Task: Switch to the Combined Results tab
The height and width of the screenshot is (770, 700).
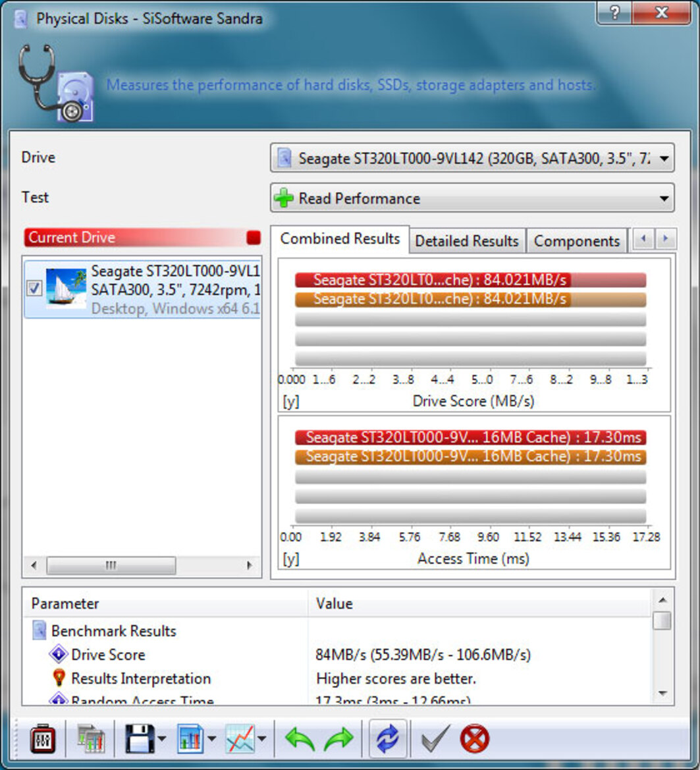Action: click(340, 239)
